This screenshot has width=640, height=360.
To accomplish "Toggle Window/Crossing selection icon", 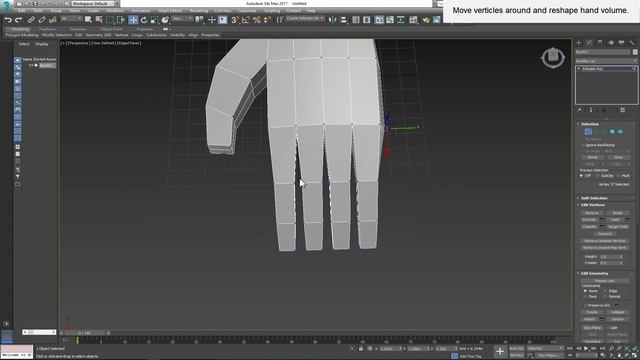I will click(x=121, y=20).
